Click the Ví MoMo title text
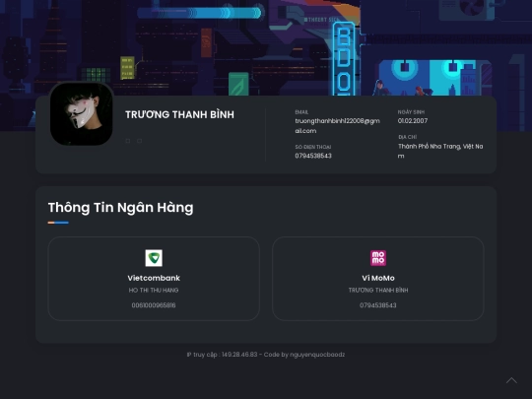This screenshot has height=399, width=532. (x=378, y=278)
